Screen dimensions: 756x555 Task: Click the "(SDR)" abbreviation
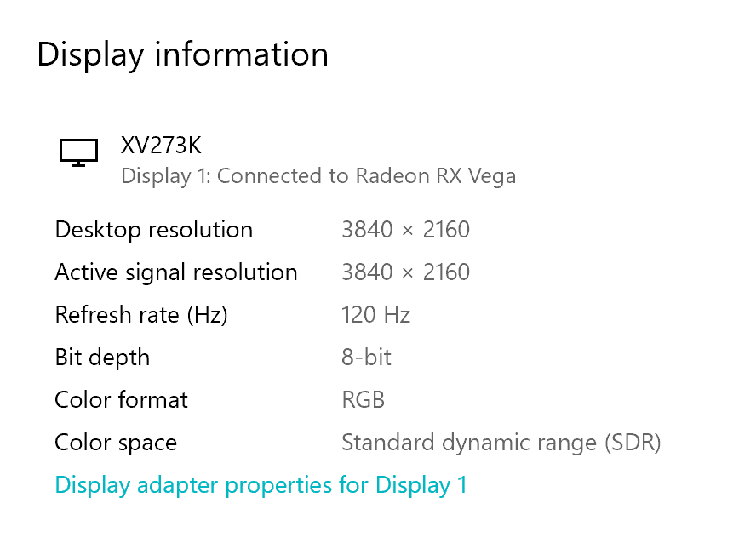633,443
